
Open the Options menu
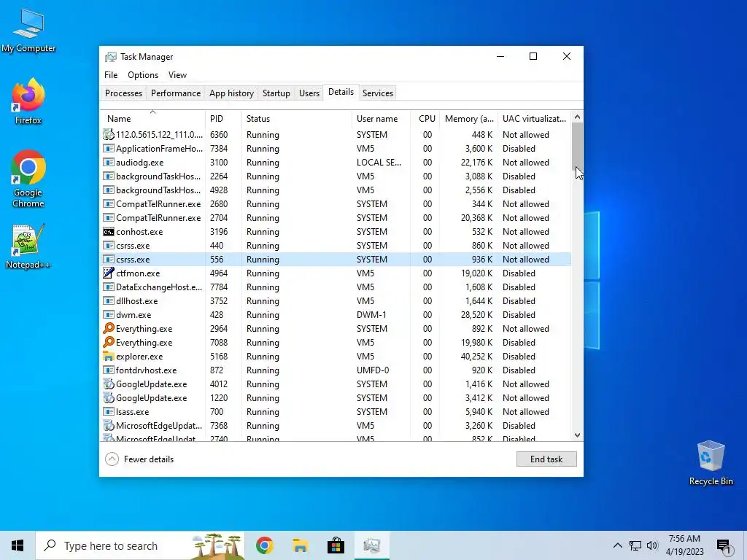[143, 75]
